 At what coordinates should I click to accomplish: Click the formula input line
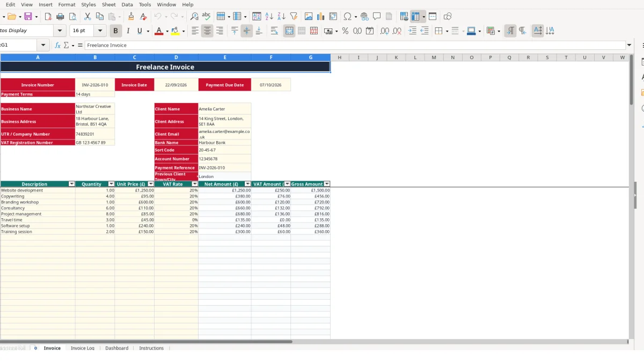(355, 45)
